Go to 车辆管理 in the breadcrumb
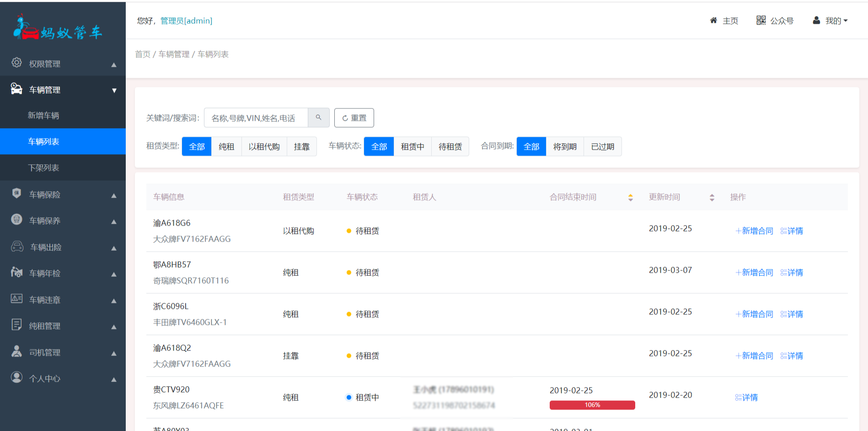 coord(174,54)
